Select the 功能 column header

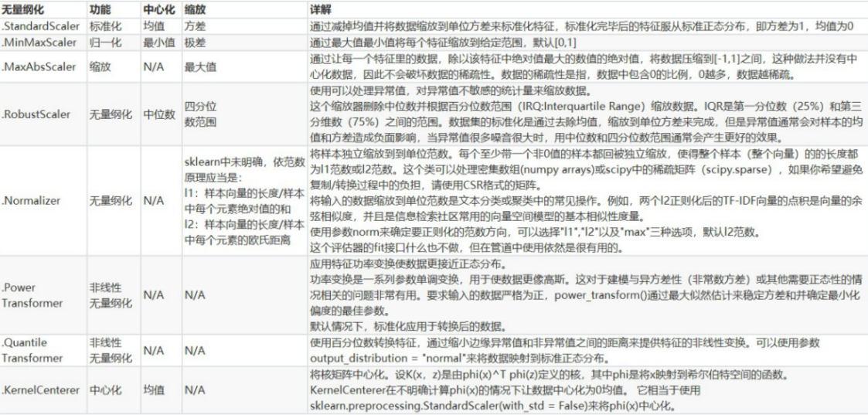(x=100, y=10)
